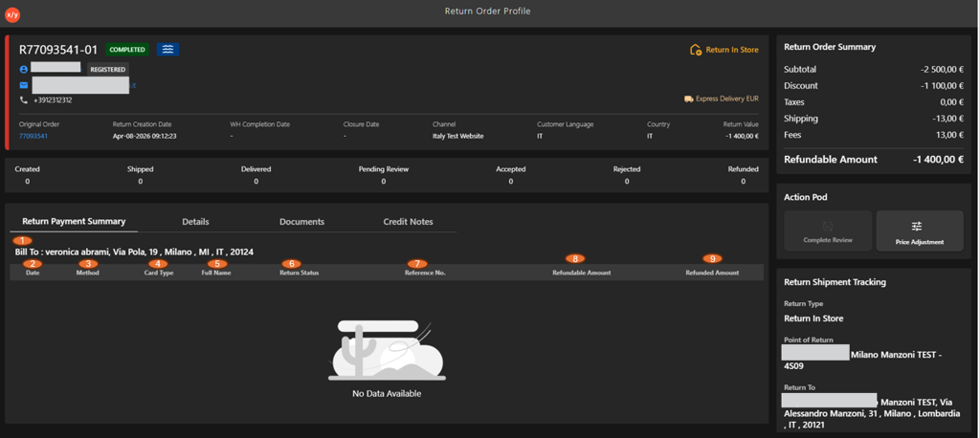Click the Date column header
The height and width of the screenshot is (438, 980).
tap(33, 274)
